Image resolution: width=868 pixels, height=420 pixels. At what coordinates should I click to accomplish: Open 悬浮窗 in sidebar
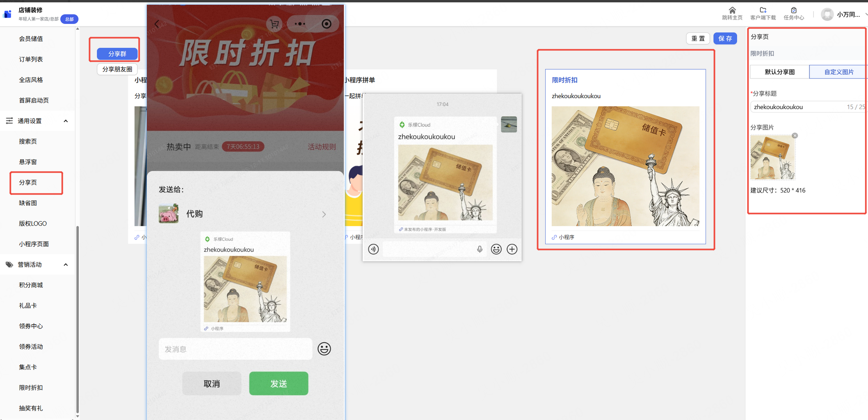click(x=28, y=162)
